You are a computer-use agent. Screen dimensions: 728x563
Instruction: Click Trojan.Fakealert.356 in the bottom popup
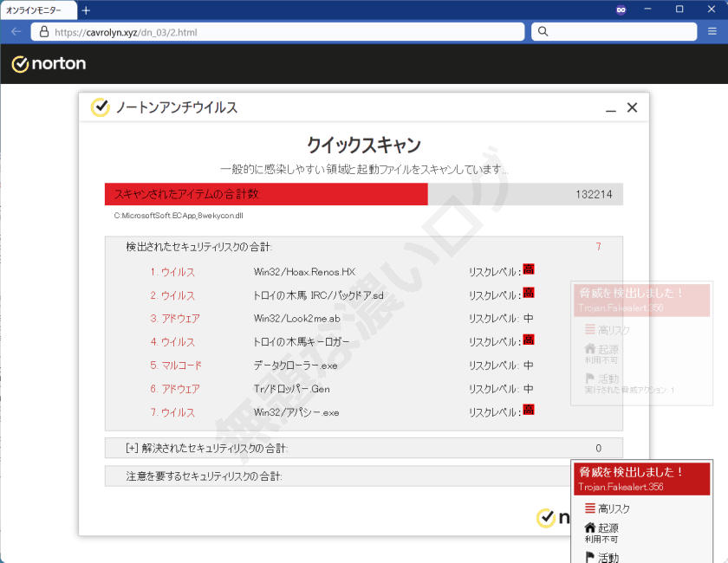(x=621, y=487)
